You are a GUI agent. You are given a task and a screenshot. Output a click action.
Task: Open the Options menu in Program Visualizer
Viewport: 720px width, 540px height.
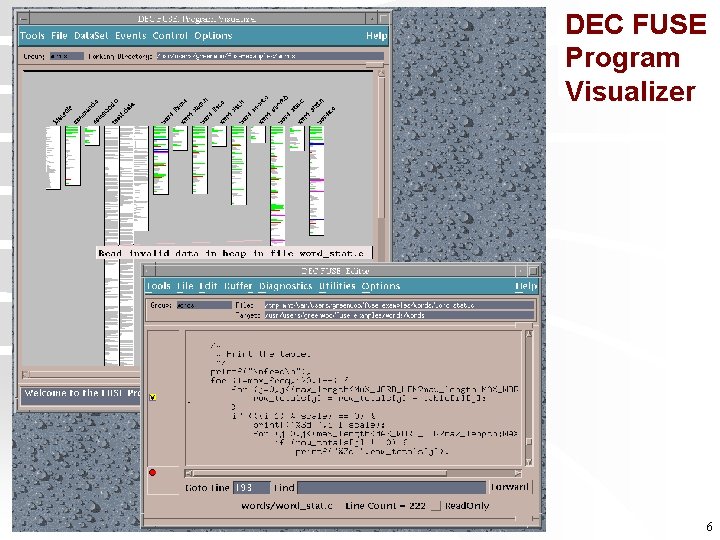click(x=213, y=35)
